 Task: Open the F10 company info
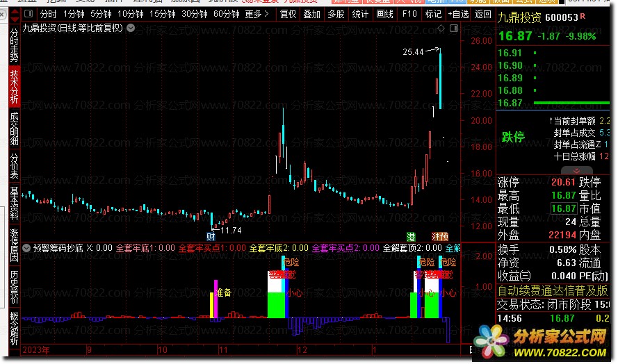409,14
